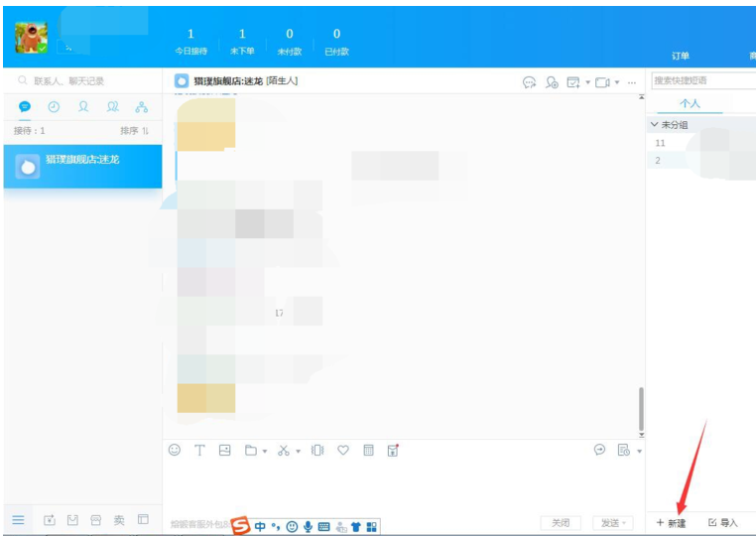This screenshot has width=756, height=536.
Task: Click the quick reply bubble arrow icon
Action: coord(599,450)
